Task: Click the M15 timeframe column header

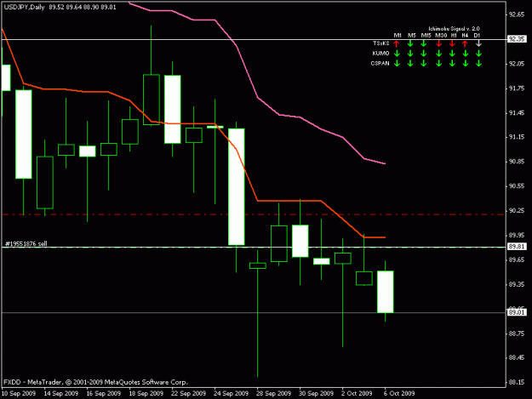Action: pyautogui.click(x=426, y=35)
